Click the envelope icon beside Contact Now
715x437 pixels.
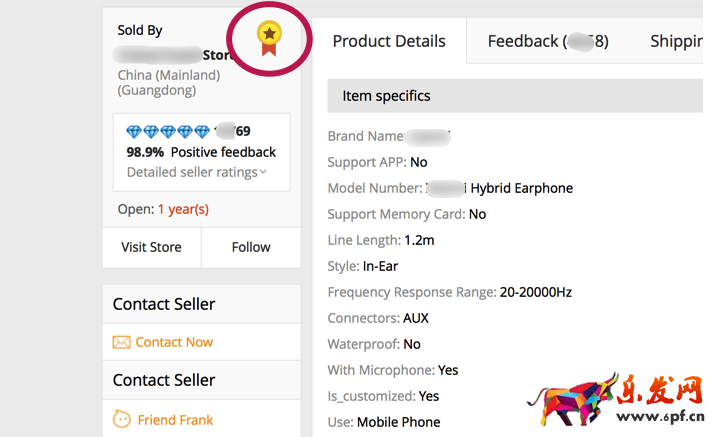point(121,342)
